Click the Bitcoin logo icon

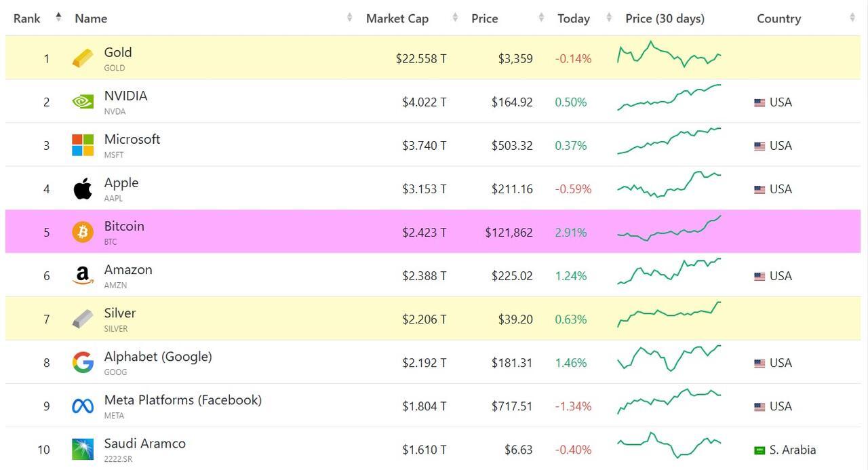(83, 232)
